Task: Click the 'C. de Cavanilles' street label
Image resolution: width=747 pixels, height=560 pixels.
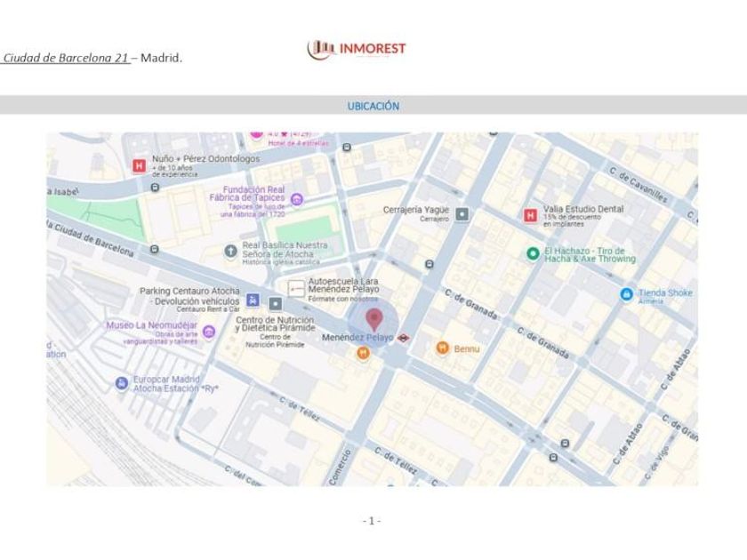Action: click(x=639, y=185)
